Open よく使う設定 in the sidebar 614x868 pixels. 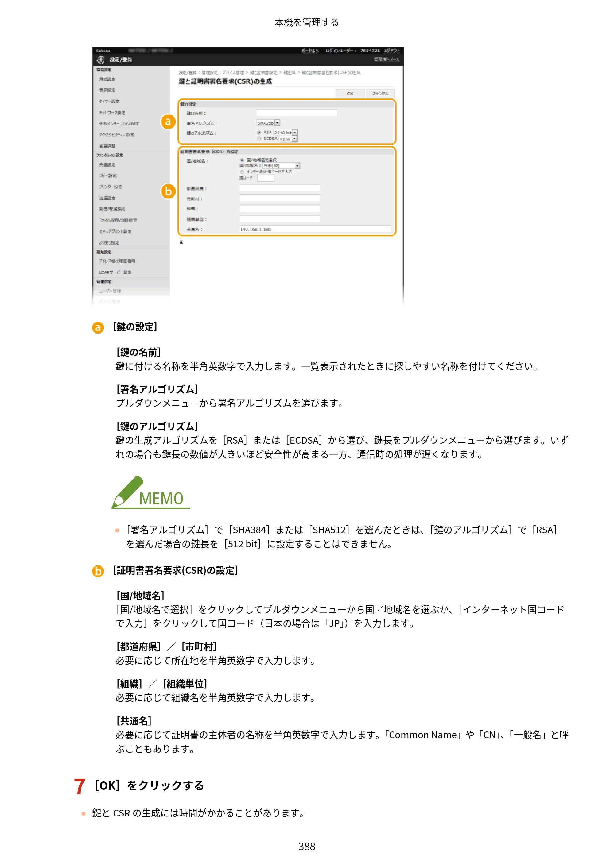click(109, 243)
